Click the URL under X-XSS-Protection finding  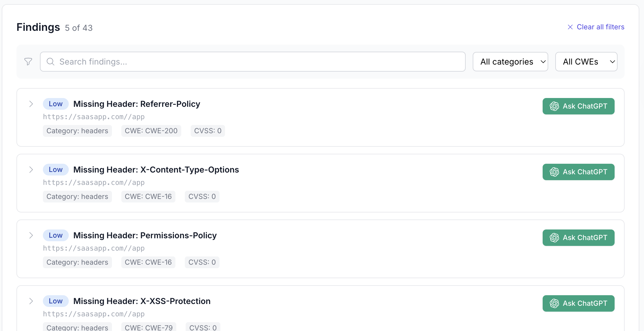[94, 314]
